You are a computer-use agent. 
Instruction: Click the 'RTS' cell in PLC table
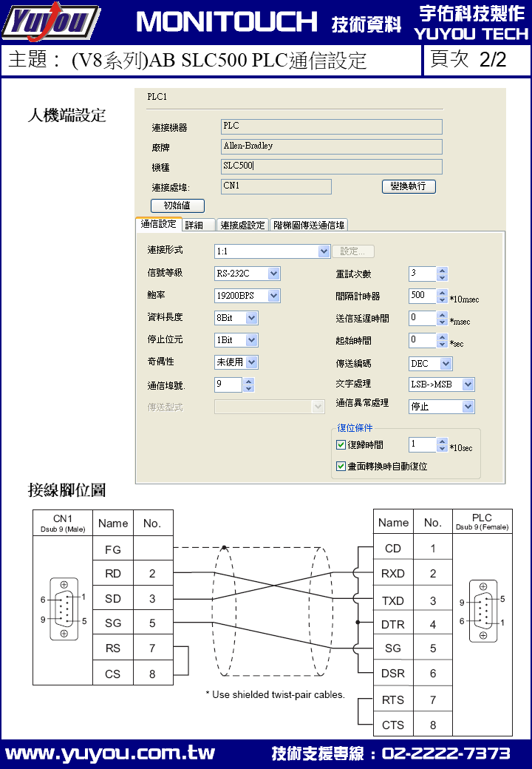(x=393, y=699)
